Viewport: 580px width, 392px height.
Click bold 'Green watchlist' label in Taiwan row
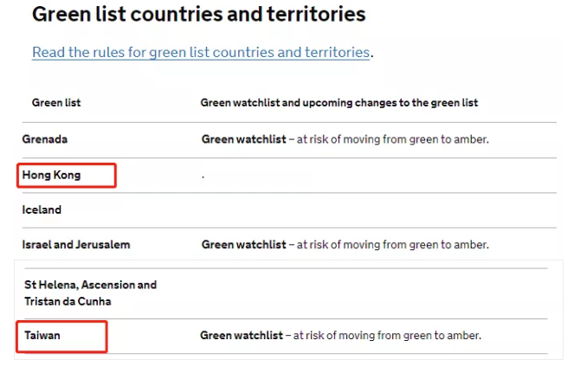pos(241,335)
